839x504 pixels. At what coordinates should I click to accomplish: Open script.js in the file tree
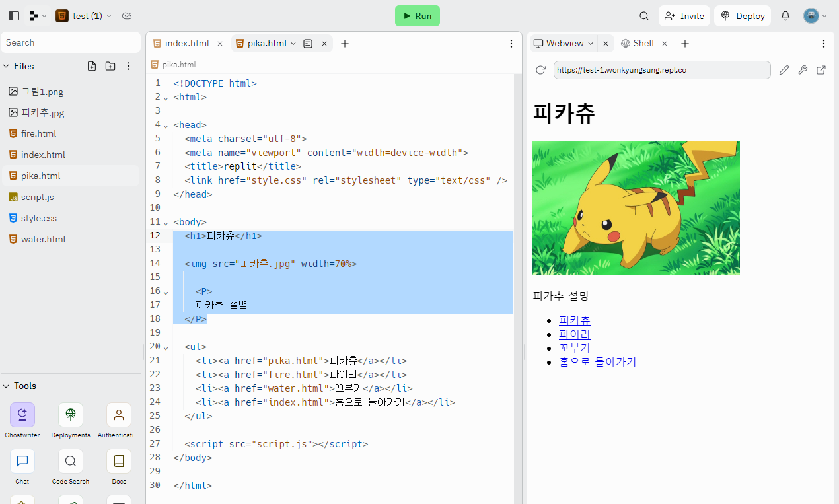tap(70, 197)
